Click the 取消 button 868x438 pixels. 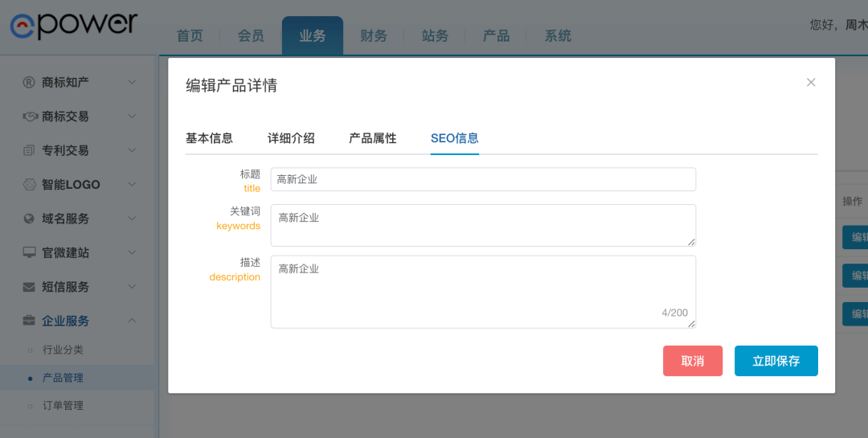tap(693, 361)
